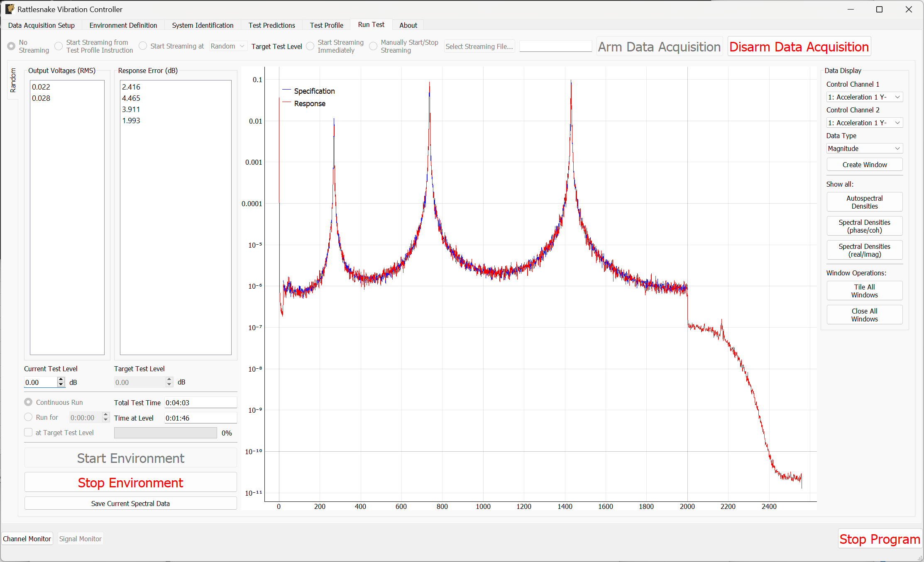Image resolution: width=924 pixels, height=562 pixels.
Task: Check the 'at Target Test Level' checkbox
Action: 28,432
